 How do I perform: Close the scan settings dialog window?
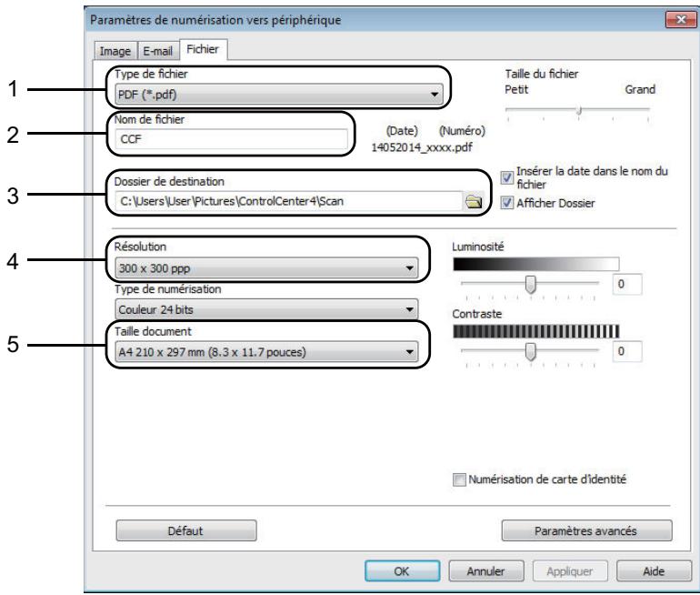tap(680, 19)
